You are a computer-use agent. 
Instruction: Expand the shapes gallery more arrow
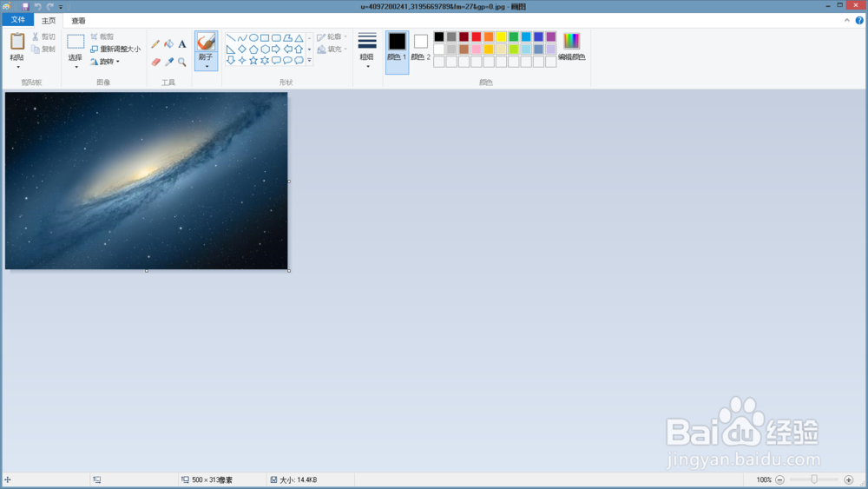click(x=310, y=60)
